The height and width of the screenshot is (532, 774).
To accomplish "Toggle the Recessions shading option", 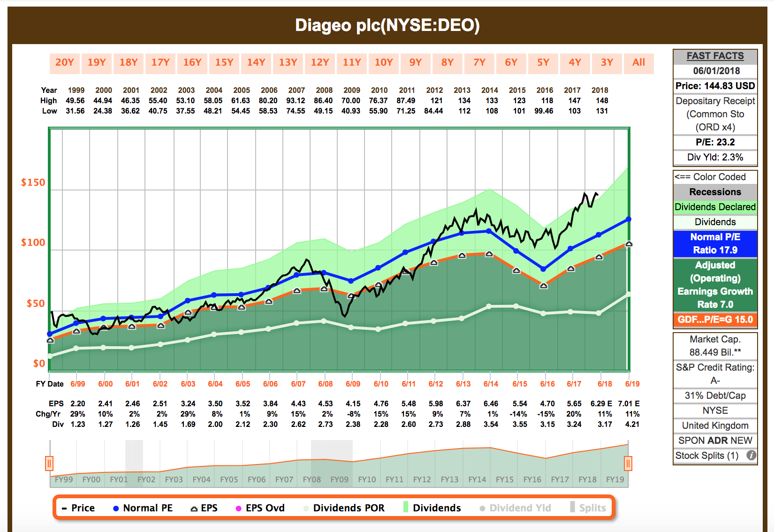I will pyautogui.click(x=715, y=191).
